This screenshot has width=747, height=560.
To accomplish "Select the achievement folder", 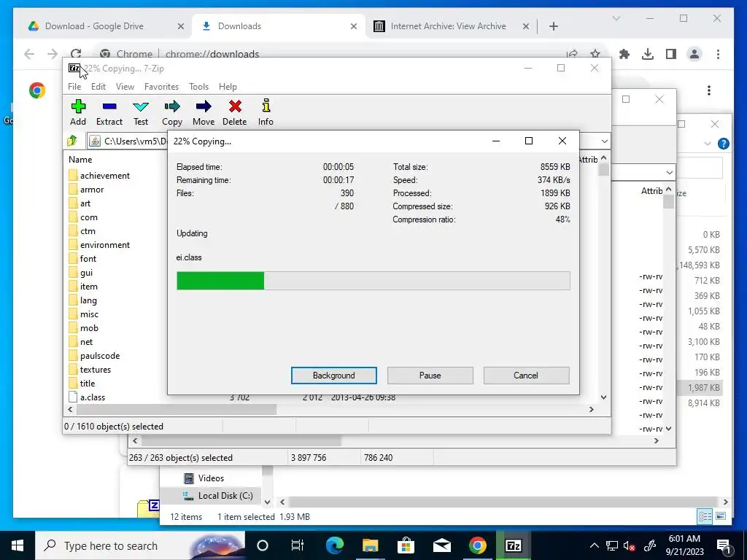I will (x=105, y=175).
